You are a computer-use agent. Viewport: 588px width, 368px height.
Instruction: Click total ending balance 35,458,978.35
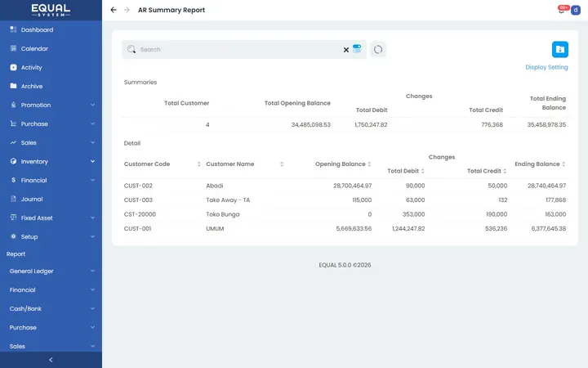click(546, 124)
